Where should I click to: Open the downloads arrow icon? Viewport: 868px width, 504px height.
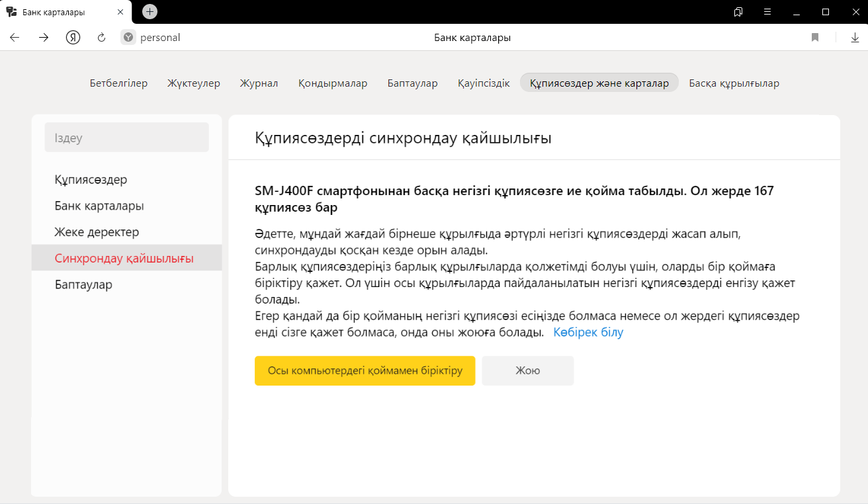(855, 38)
